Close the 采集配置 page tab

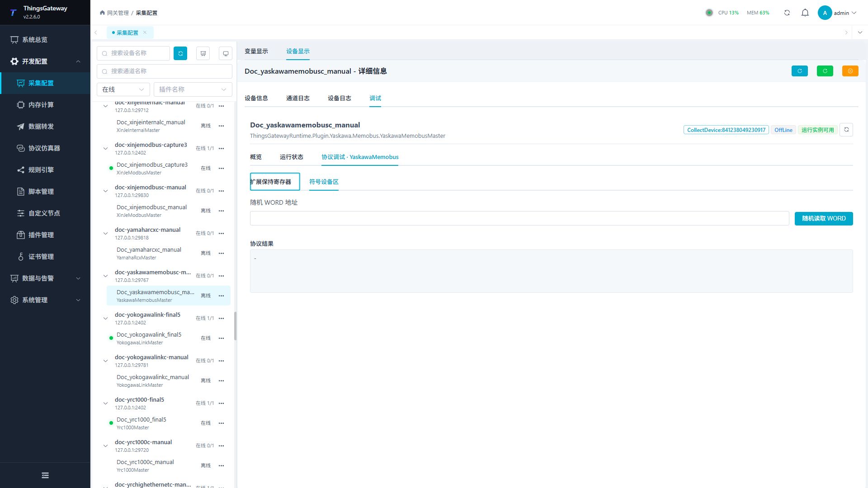coord(145,33)
